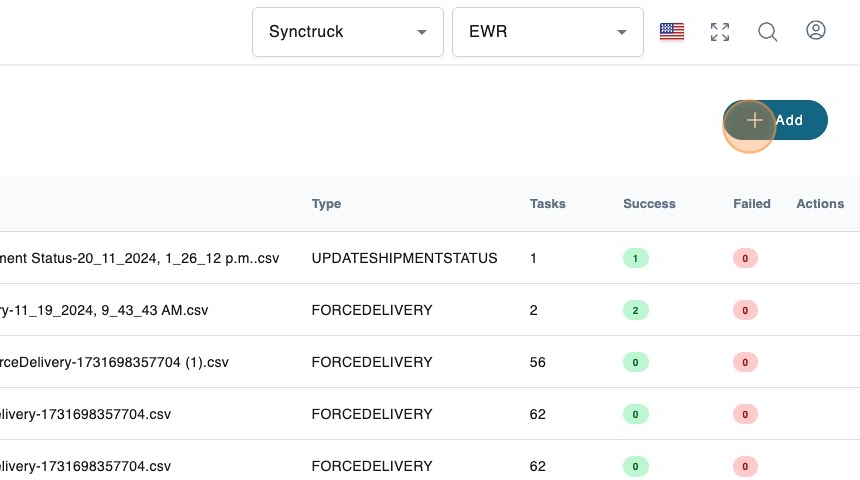Click success badge showing 2
860x480 pixels.
tap(635, 311)
